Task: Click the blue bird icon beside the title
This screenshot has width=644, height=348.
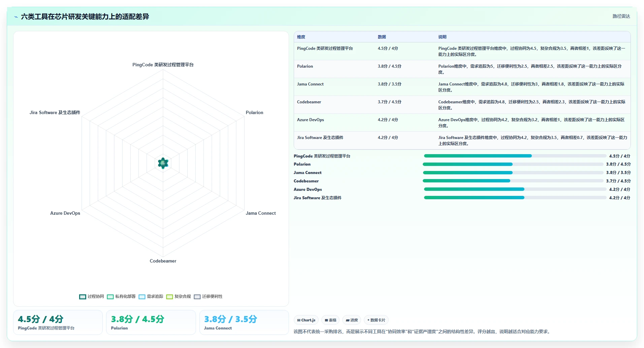Action: tap(16, 17)
